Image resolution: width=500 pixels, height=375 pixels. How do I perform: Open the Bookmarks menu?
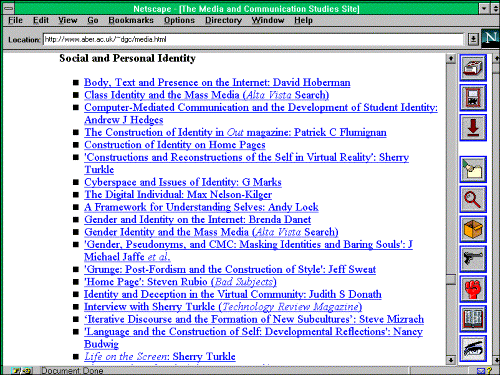tap(131, 20)
